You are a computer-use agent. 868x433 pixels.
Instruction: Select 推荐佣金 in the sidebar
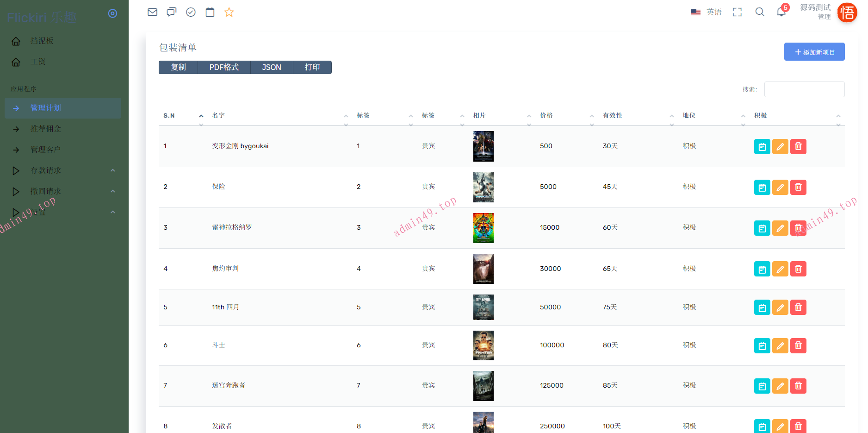pos(46,129)
